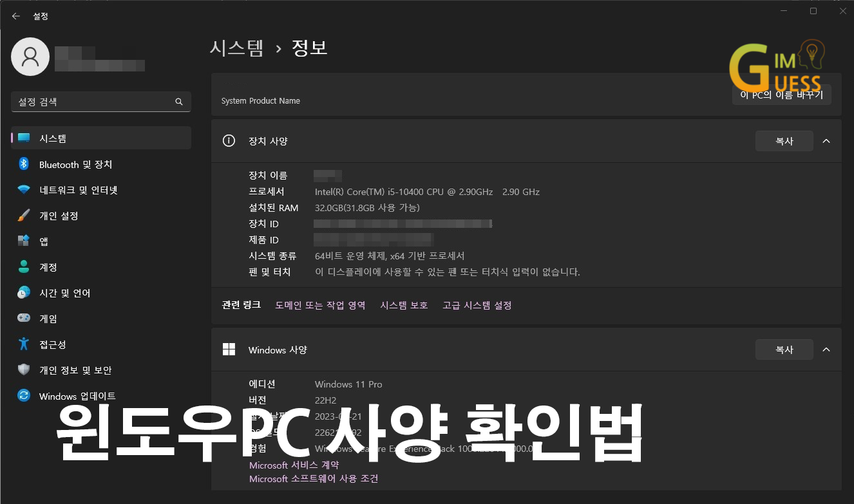854x504 pixels.
Task: Click the Wi-Fi icon for 네트워크 및 인터넷
Action: coord(24,190)
